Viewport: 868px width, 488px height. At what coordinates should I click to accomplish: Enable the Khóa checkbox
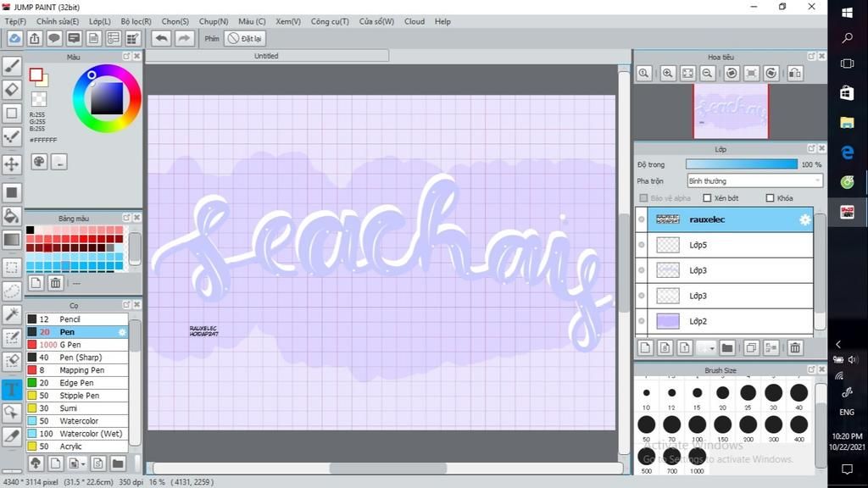(770, 198)
